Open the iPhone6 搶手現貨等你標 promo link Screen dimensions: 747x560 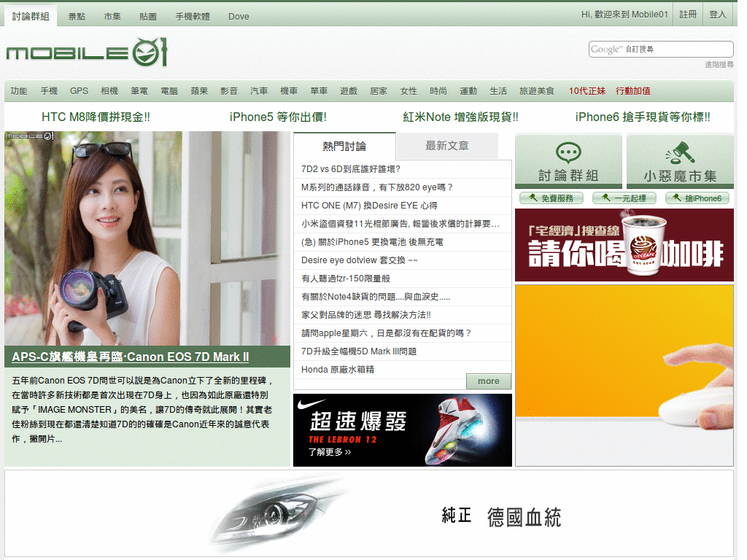pyautogui.click(x=643, y=117)
